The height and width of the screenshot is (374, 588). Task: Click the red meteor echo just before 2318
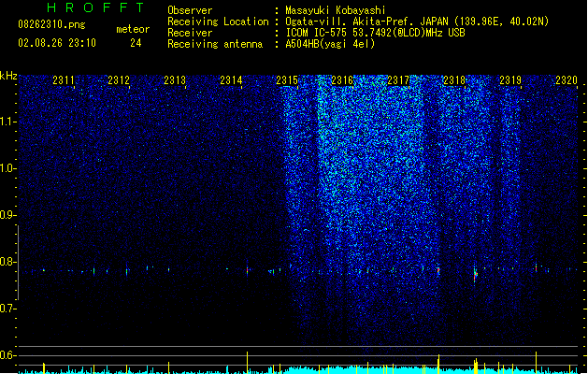point(438,269)
